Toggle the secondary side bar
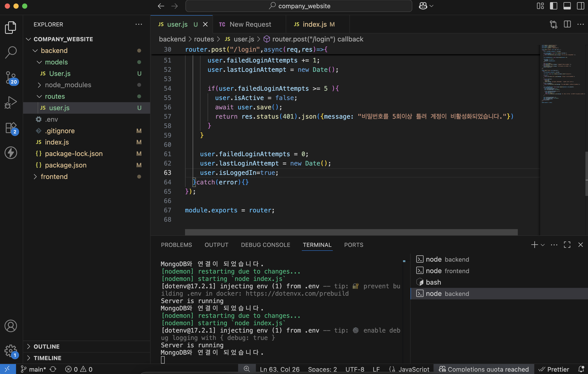 [x=580, y=6]
